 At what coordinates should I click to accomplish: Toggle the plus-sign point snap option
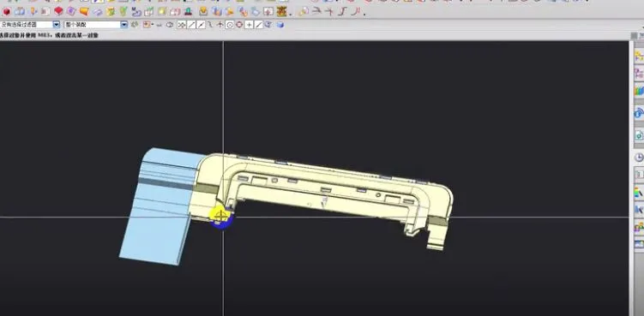point(249,25)
